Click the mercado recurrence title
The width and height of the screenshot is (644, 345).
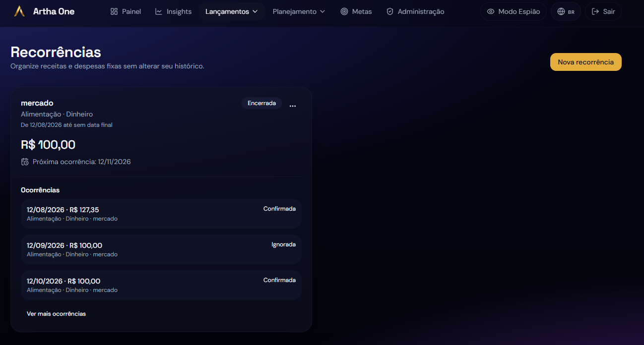point(37,103)
